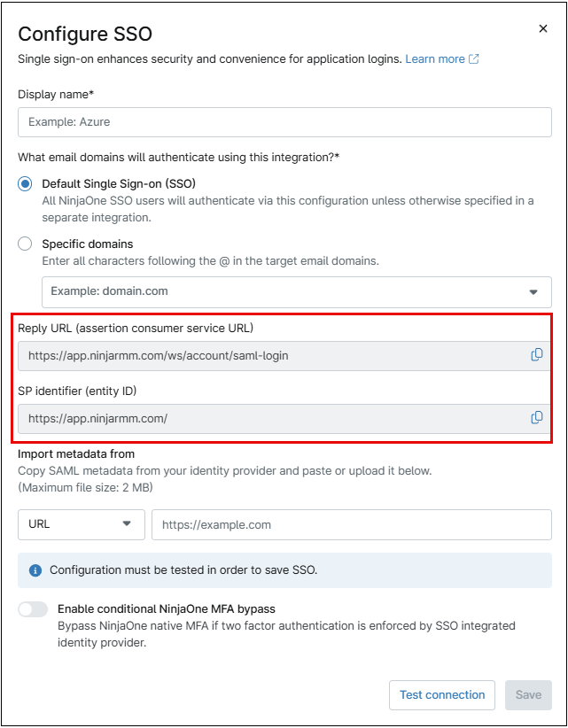The width and height of the screenshot is (568, 728).
Task: Click the configuration test notice banner
Action: point(284,570)
